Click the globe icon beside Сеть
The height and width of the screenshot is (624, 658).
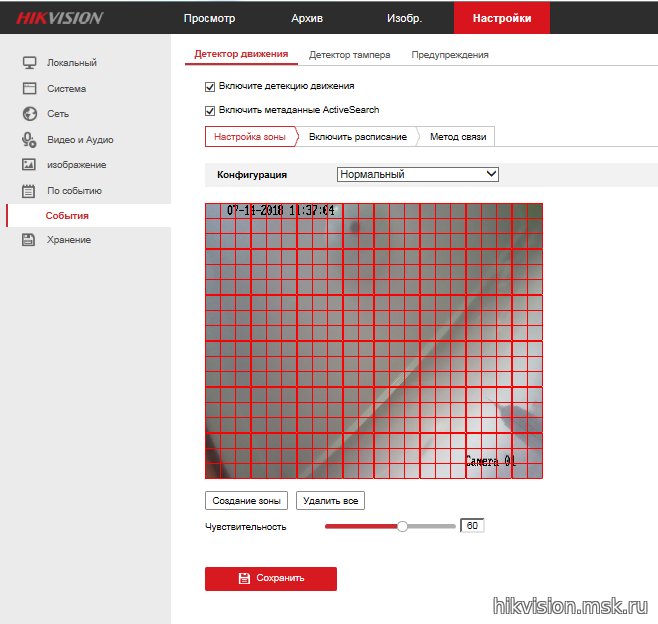[29, 114]
